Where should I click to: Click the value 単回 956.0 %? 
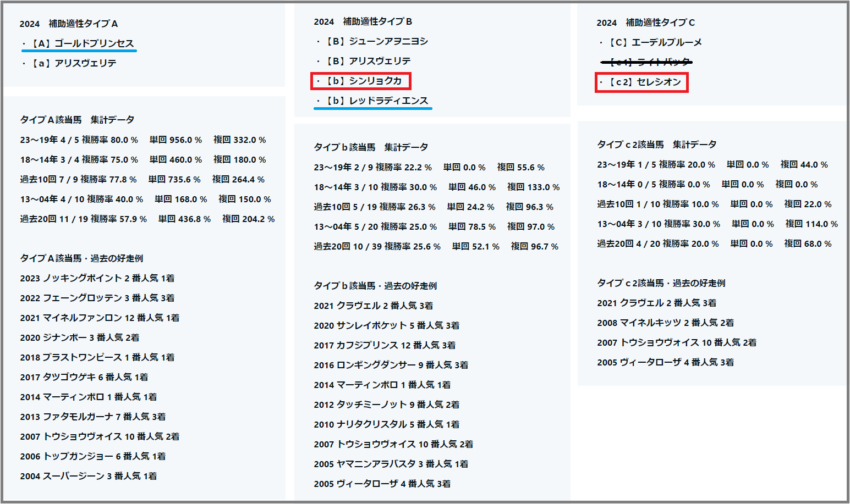pyautogui.click(x=176, y=140)
